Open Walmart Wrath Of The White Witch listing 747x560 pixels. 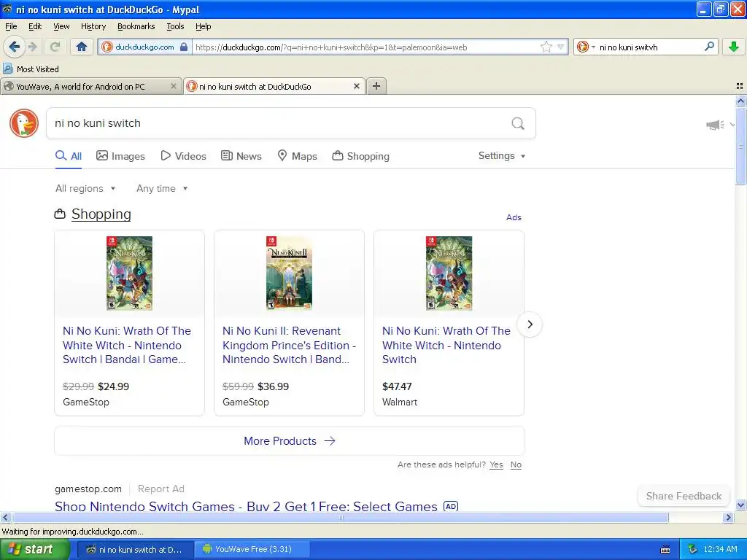[x=446, y=345]
